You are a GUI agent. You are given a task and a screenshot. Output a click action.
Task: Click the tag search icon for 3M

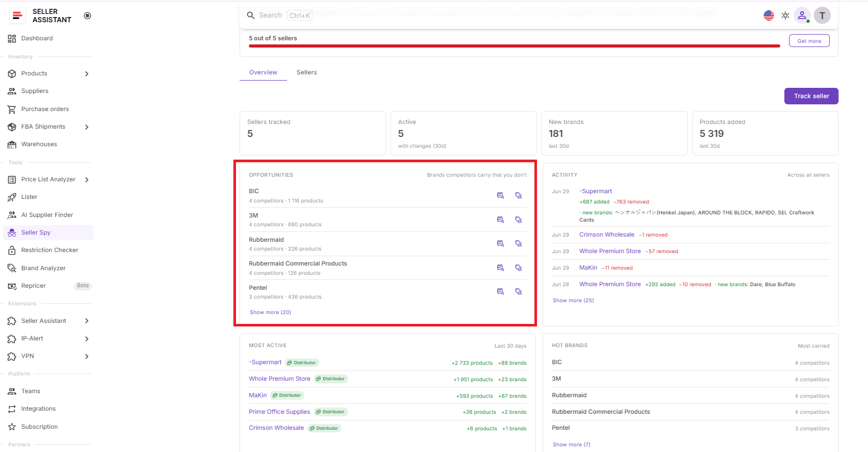[x=519, y=220]
